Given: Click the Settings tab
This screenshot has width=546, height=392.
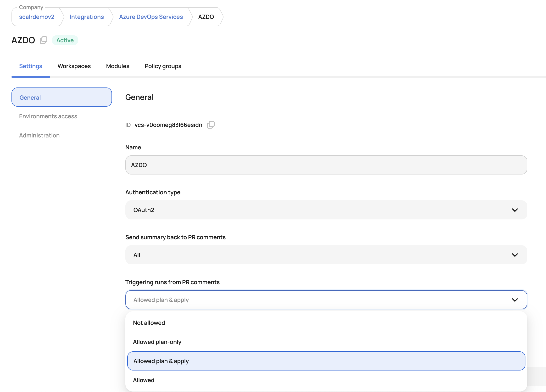Looking at the screenshot, I should (x=31, y=66).
